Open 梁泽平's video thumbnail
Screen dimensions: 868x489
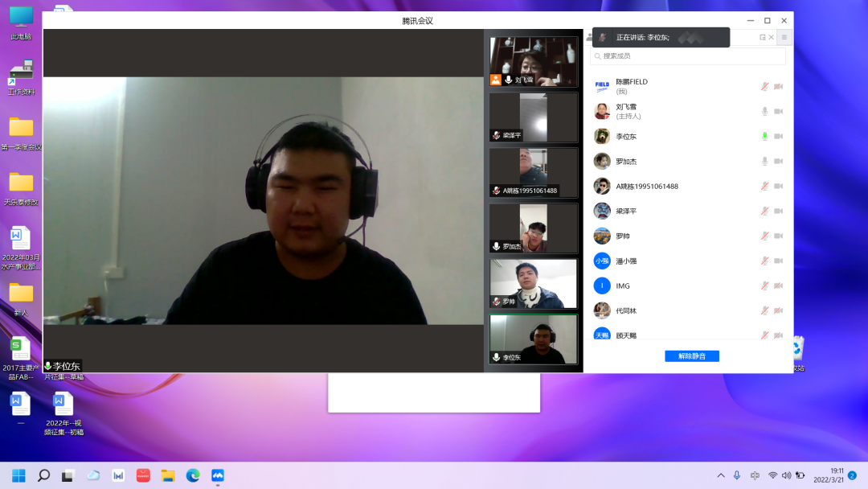coord(534,117)
